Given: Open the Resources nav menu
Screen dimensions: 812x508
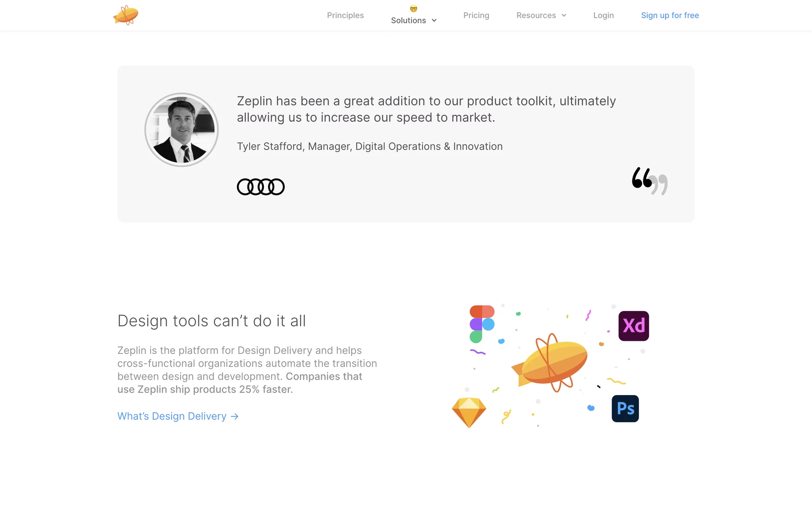Looking at the screenshot, I should tap(536, 15).
